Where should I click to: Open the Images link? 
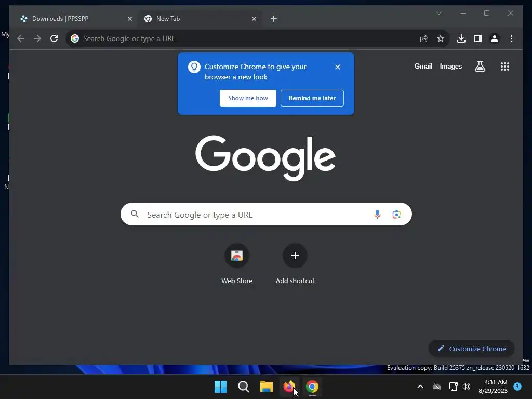tap(450, 66)
